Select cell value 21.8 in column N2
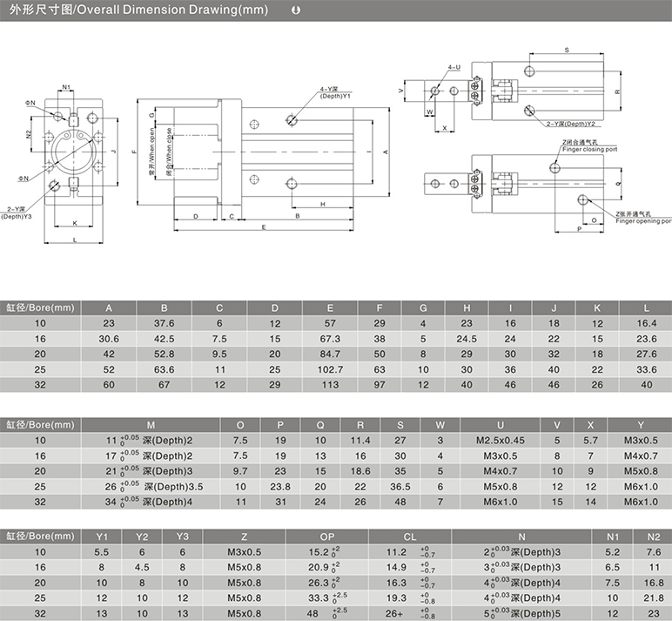 tap(654, 598)
